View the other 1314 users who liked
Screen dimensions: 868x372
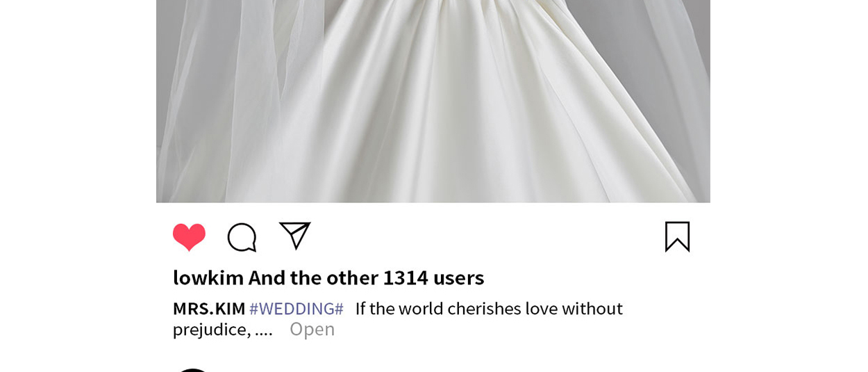367,277
